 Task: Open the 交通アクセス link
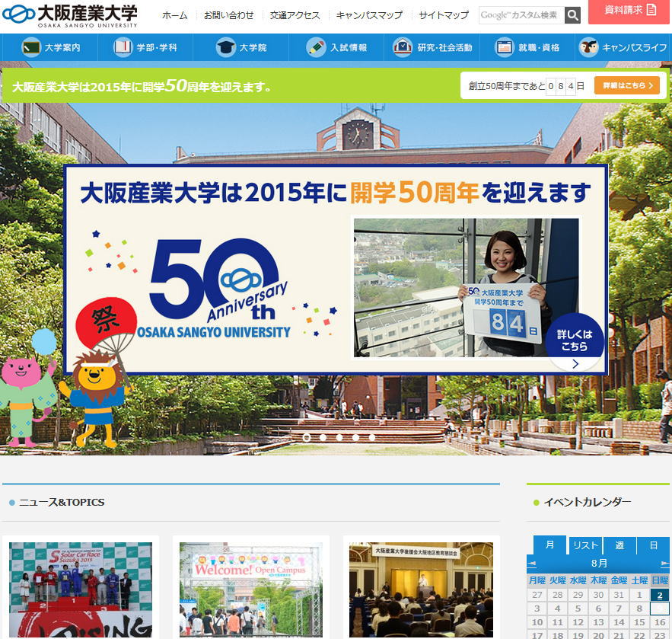coord(295,15)
